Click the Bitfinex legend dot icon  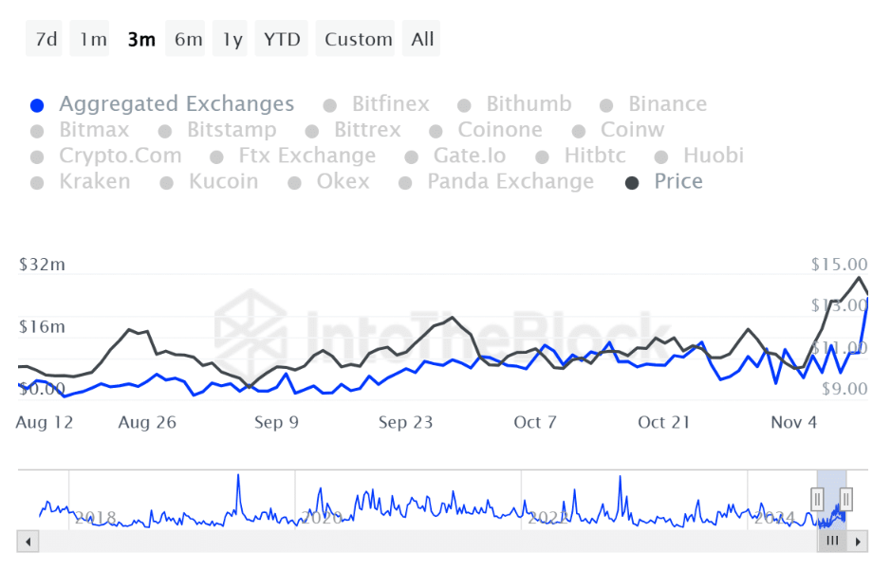[330, 105]
